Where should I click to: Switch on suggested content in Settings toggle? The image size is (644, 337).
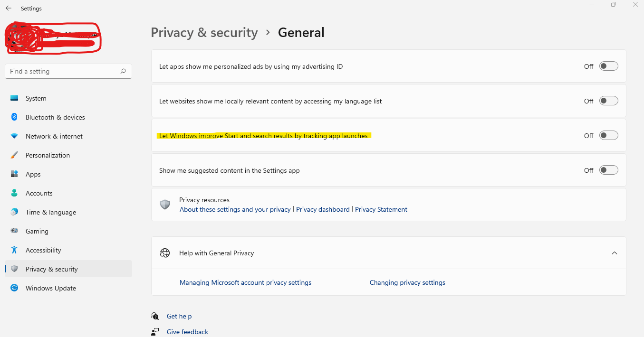pyautogui.click(x=608, y=170)
